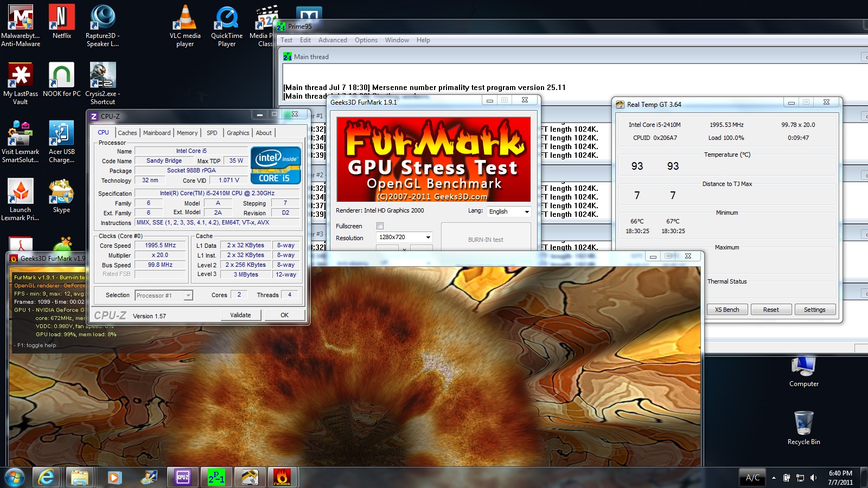Screen dimensions: 868x488
Task: Show hidden tray icons arrow
Action: [774, 478]
